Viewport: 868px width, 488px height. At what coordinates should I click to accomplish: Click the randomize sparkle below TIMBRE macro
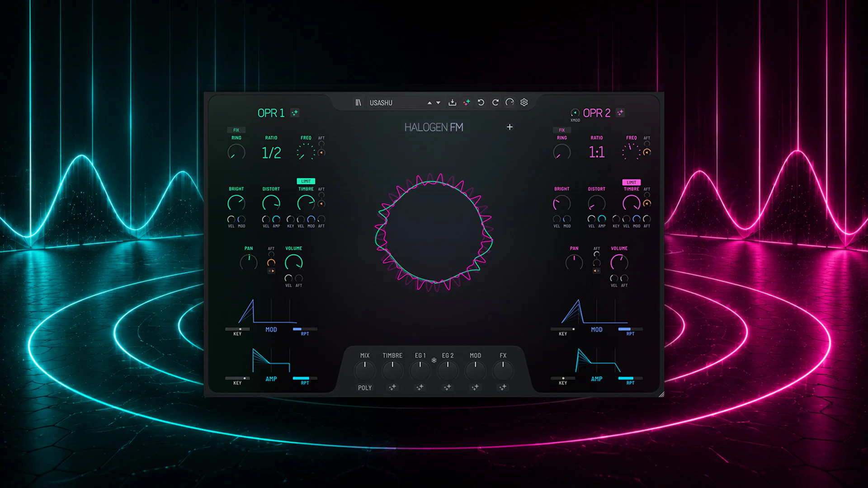pos(392,387)
